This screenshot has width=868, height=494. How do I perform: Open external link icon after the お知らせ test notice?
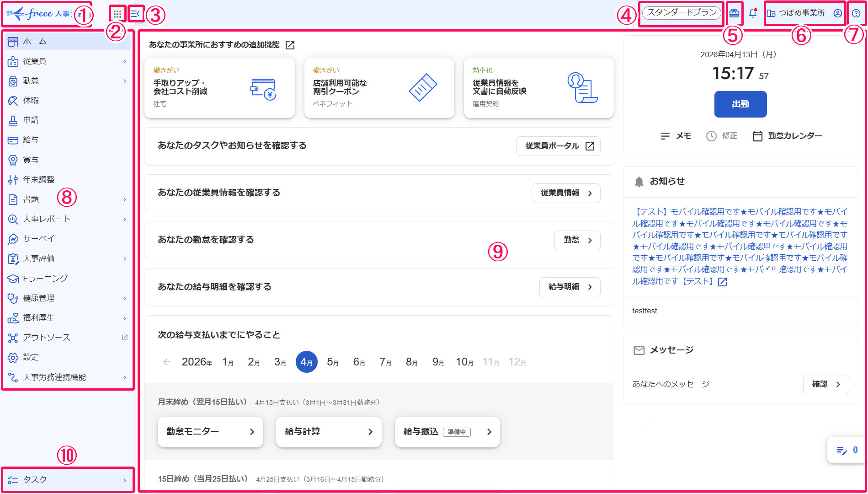pyautogui.click(x=723, y=282)
